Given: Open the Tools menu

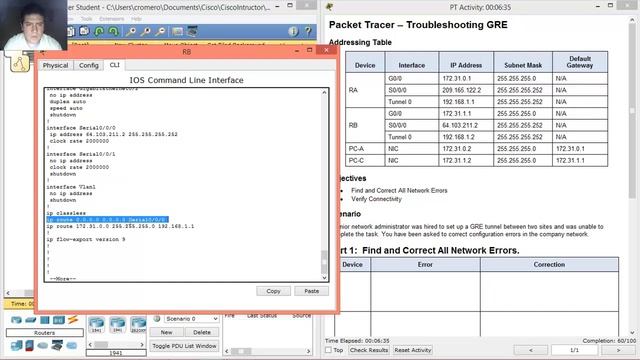Looking at the screenshot, I should 87,19.
